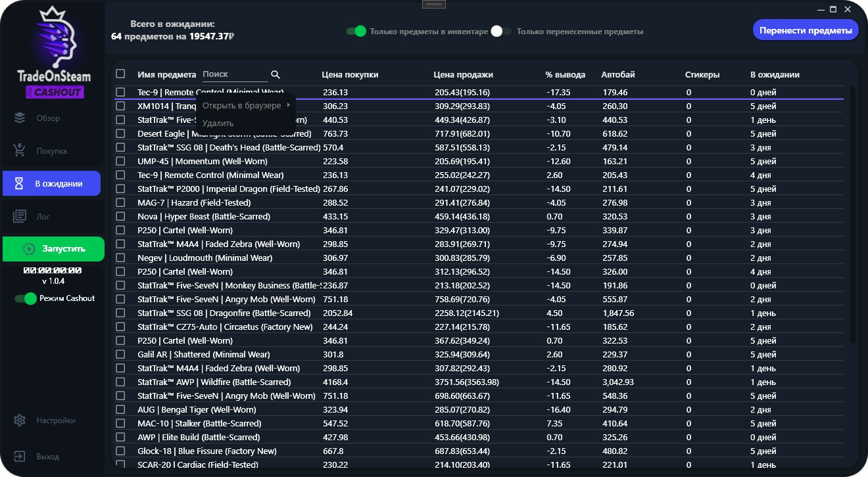Sort by Стикеры column header
The image size is (868, 477).
point(702,75)
